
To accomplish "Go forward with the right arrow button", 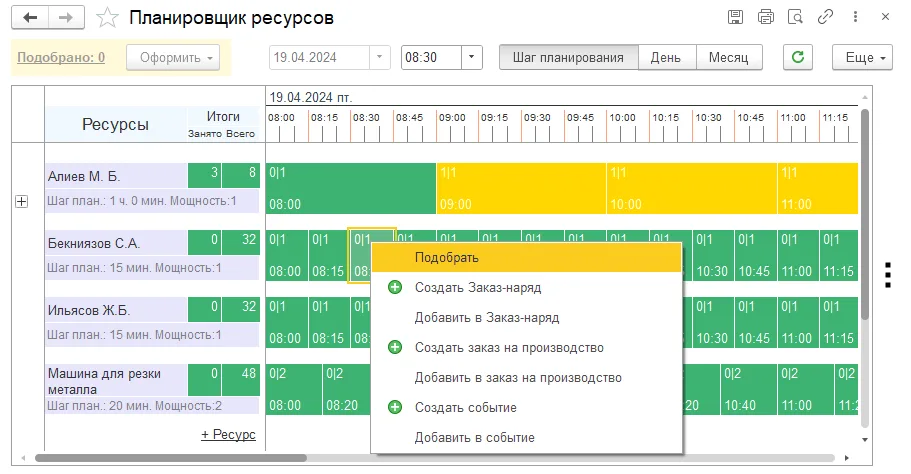I will pos(66,17).
